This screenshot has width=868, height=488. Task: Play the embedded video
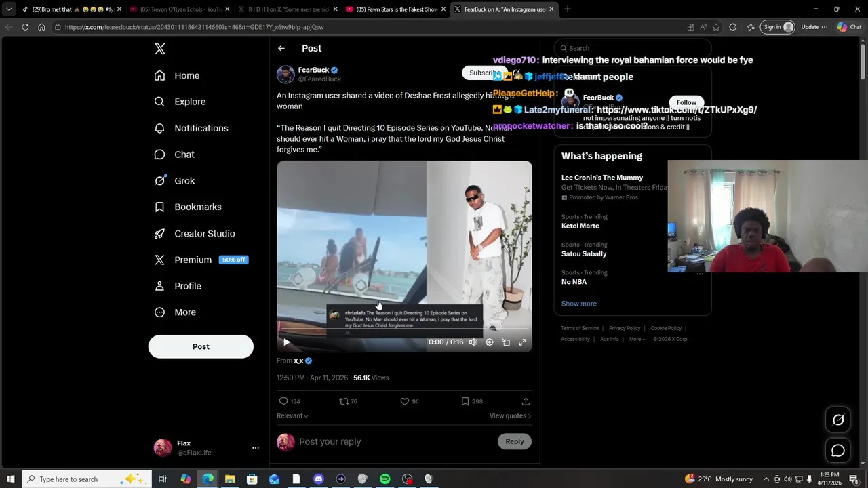coord(286,342)
